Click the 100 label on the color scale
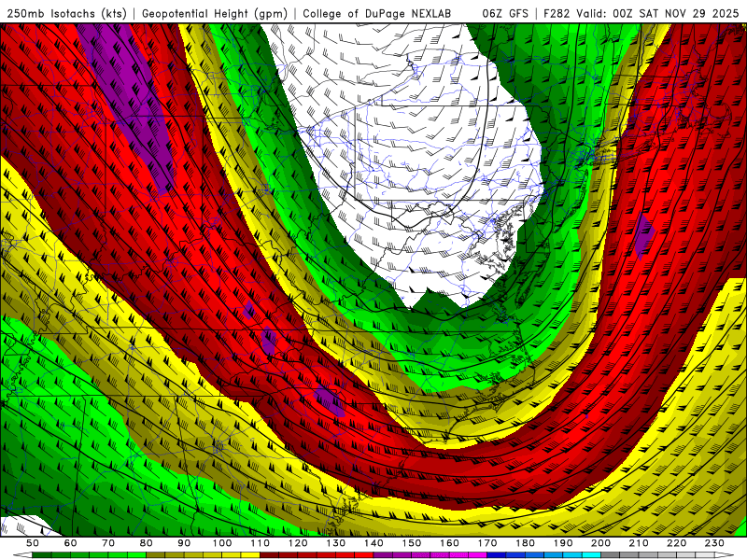747x560 pixels. 222,543
